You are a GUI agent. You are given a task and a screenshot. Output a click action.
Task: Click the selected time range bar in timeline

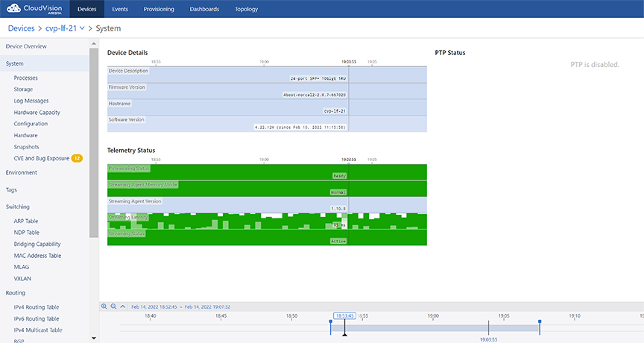[x=435, y=328]
